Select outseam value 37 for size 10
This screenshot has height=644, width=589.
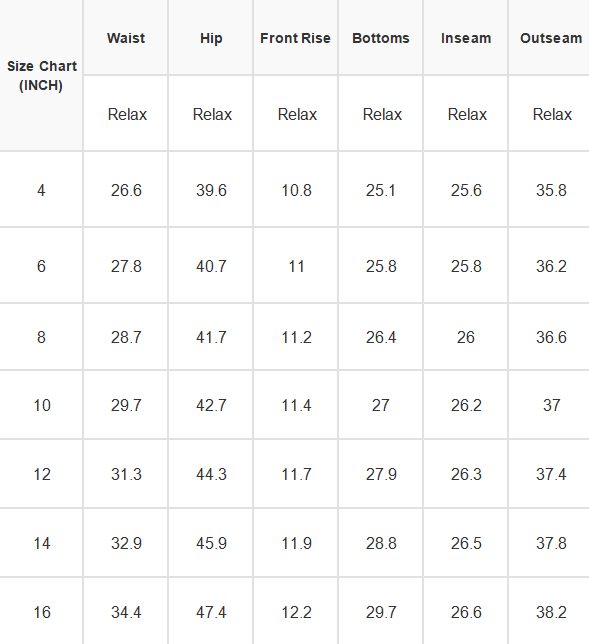(551, 405)
